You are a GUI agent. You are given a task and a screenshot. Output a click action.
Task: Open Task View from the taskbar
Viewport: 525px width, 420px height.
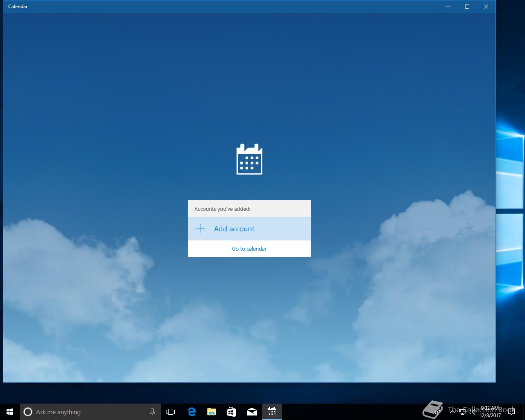tap(171, 412)
